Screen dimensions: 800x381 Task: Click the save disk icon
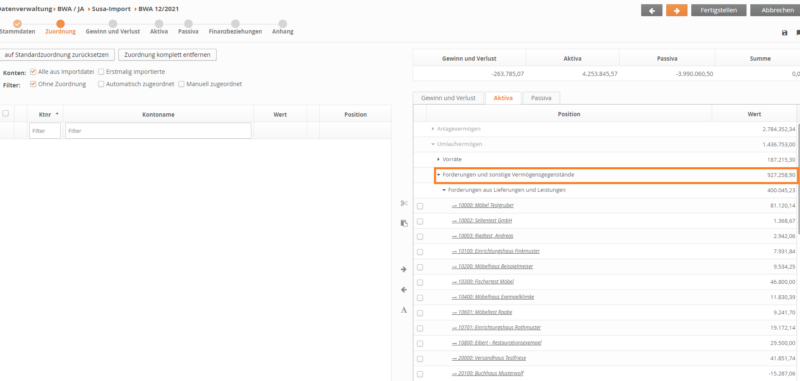click(785, 33)
